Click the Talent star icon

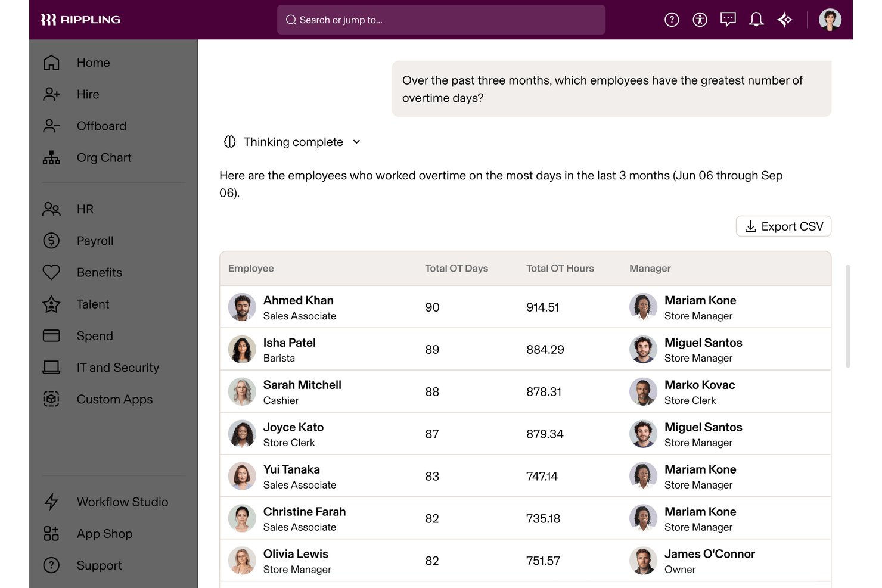tap(51, 304)
